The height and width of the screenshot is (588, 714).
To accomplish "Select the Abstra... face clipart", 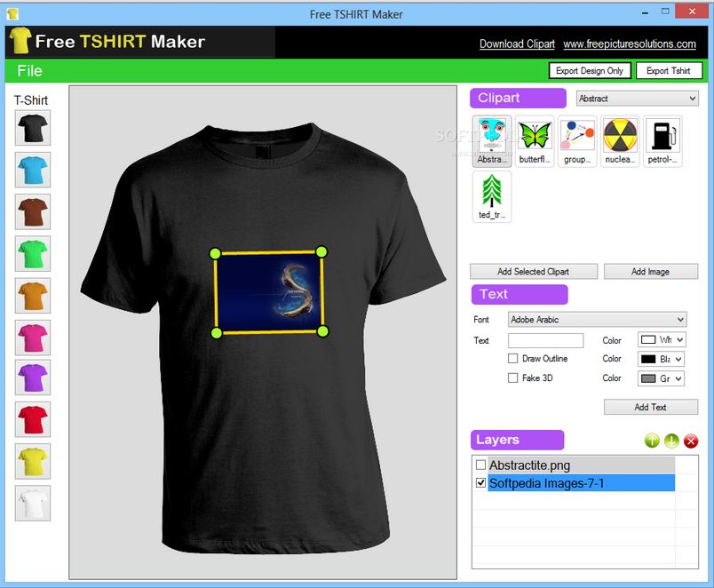I will [x=492, y=141].
